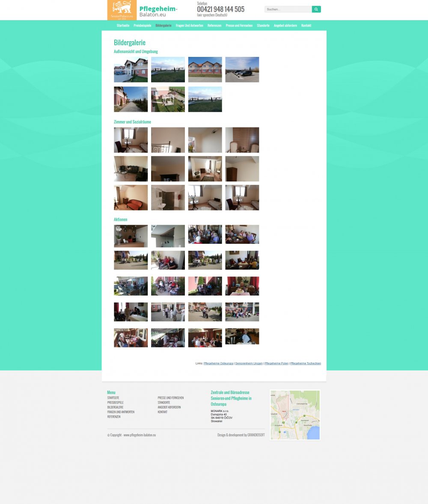Open Presse und Fernsehen in navigation

pos(239,25)
